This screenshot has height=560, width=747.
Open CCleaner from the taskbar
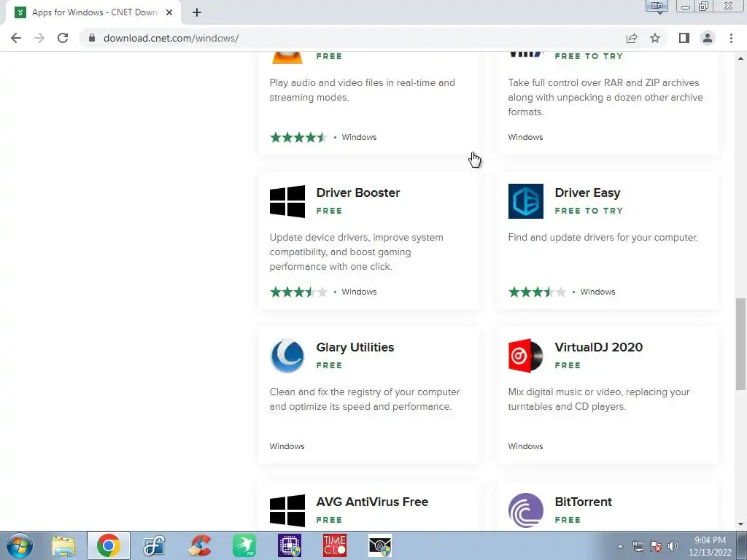pyautogui.click(x=199, y=545)
